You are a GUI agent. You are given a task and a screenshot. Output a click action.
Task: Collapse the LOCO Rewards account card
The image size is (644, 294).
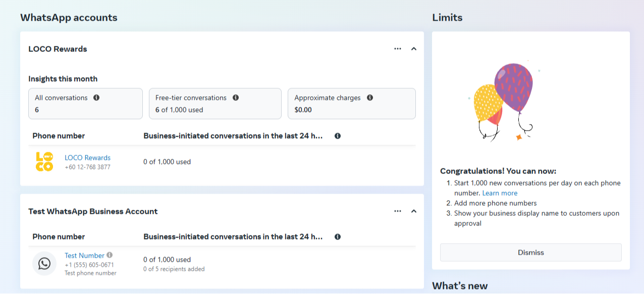[414, 49]
